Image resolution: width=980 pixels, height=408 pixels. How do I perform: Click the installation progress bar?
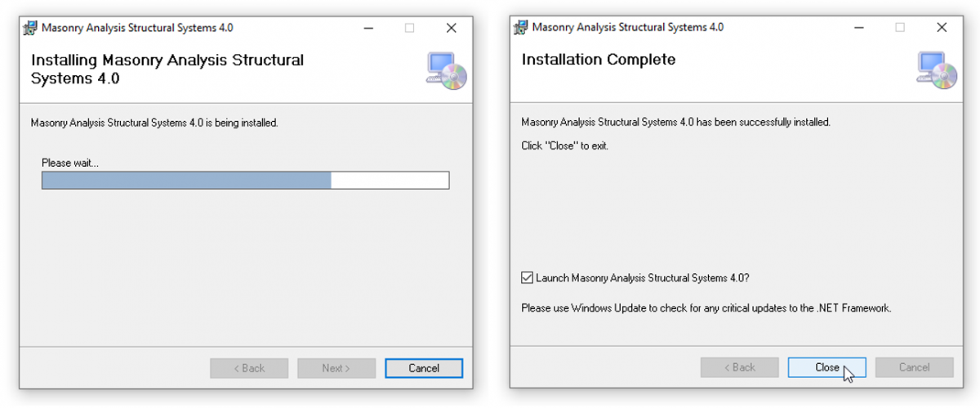coord(245,180)
